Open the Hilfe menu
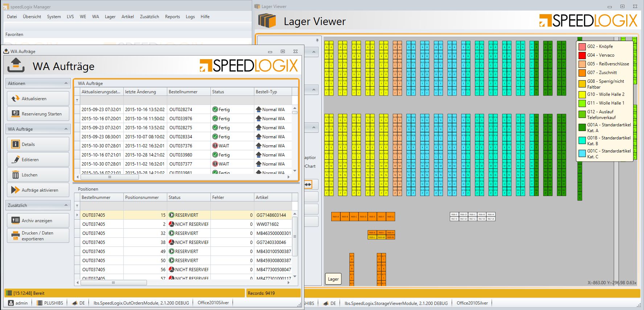This screenshot has height=310, width=644. pos(205,17)
